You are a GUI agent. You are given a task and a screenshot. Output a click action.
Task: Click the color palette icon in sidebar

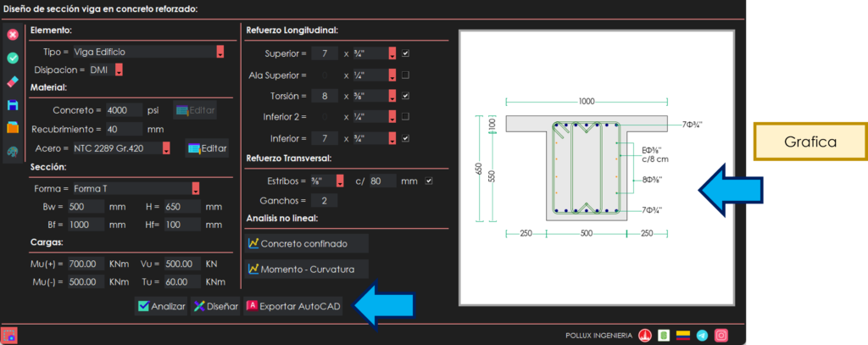(13, 152)
